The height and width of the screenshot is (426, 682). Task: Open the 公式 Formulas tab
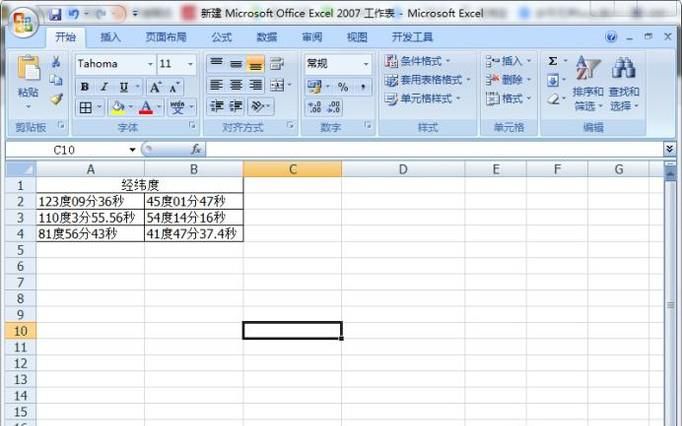pyautogui.click(x=221, y=37)
